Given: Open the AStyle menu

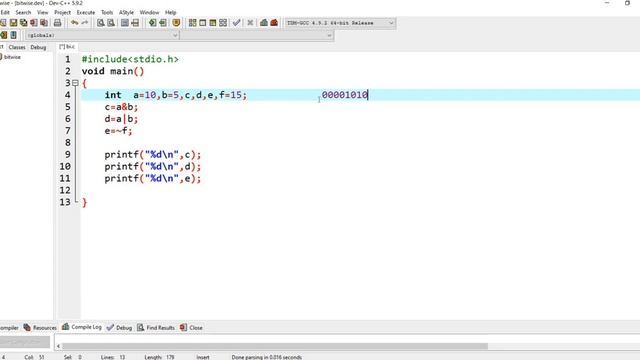Looking at the screenshot, I should pos(126,12).
